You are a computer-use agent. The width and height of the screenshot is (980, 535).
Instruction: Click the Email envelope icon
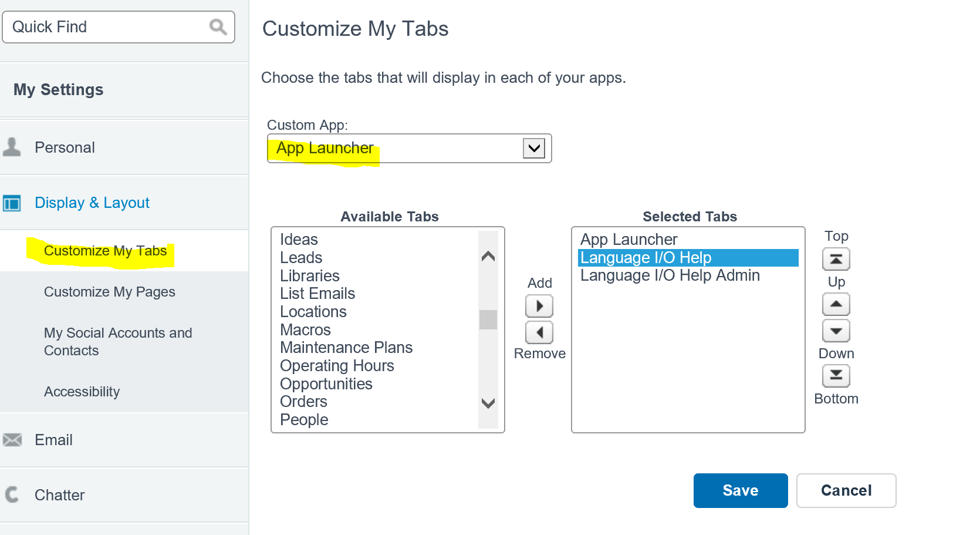tap(12, 440)
